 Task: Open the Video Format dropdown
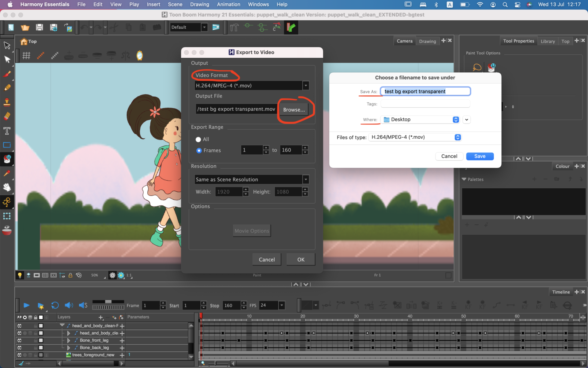[305, 86]
